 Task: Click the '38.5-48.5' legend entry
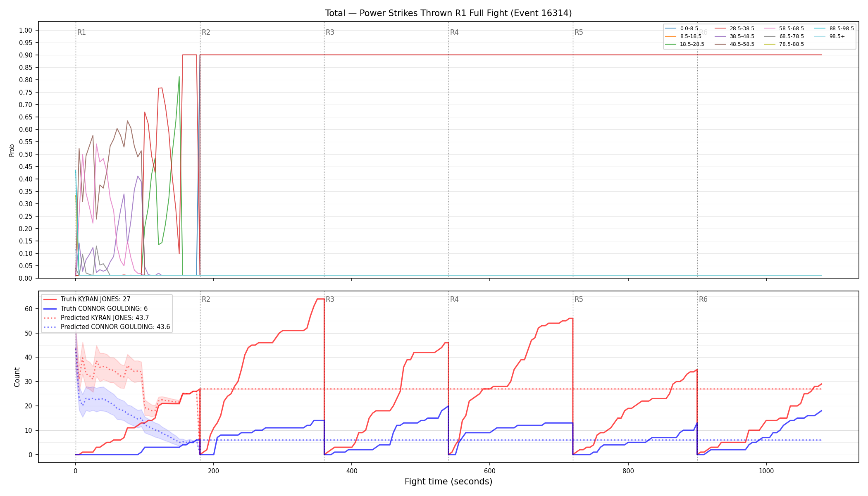click(734, 36)
